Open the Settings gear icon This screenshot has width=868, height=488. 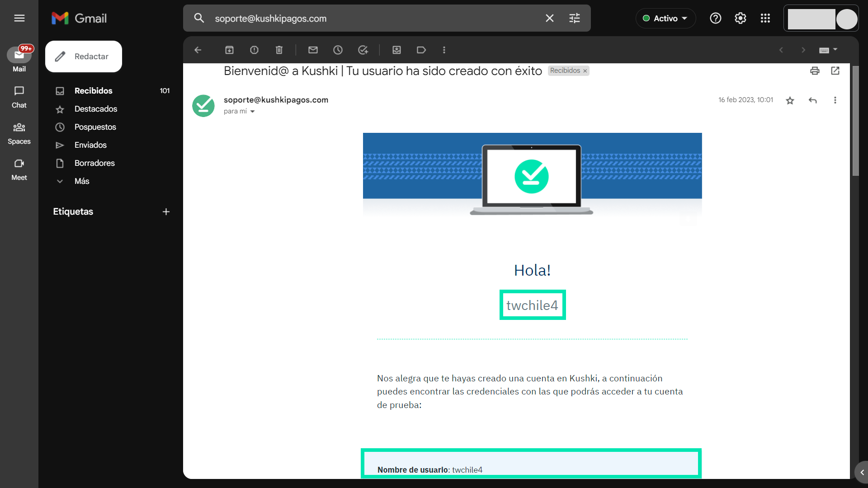click(740, 18)
